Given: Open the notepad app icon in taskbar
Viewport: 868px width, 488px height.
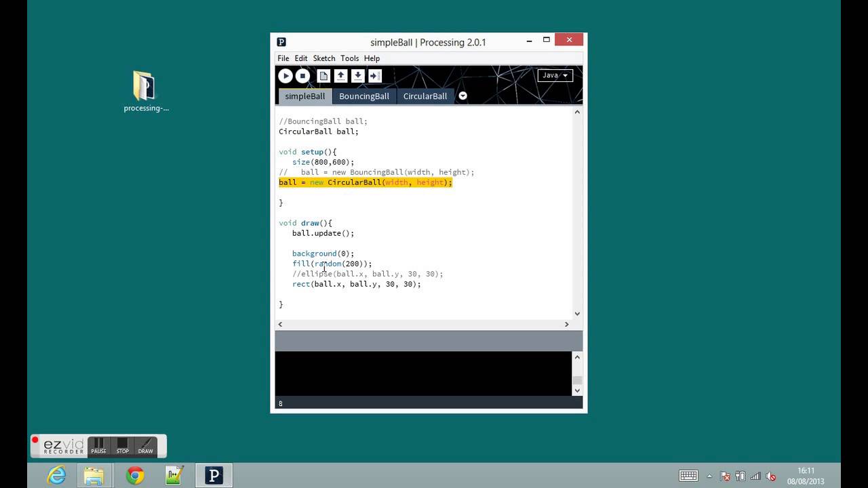Looking at the screenshot, I should point(174,476).
